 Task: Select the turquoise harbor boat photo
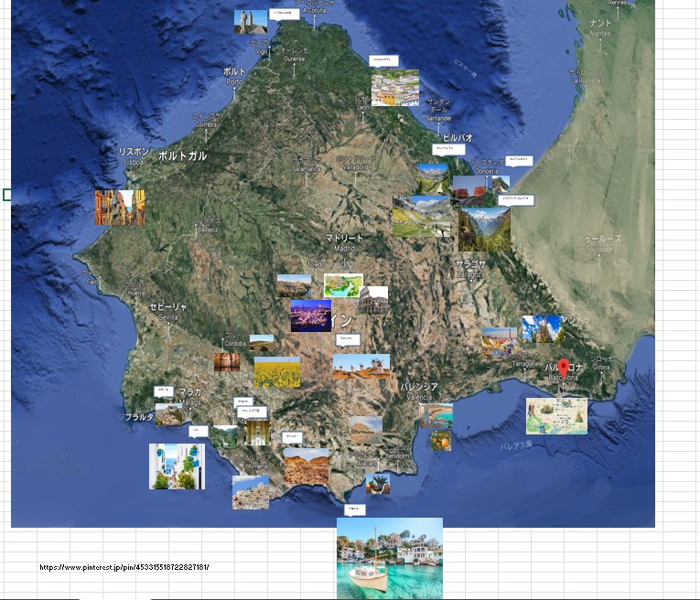pyautogui.click(x=390, y=558)
